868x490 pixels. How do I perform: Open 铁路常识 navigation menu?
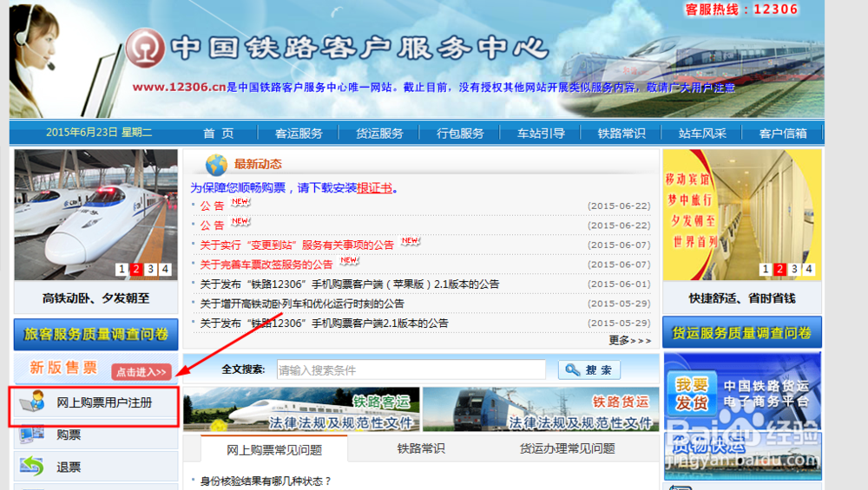(x=621, y=134)
